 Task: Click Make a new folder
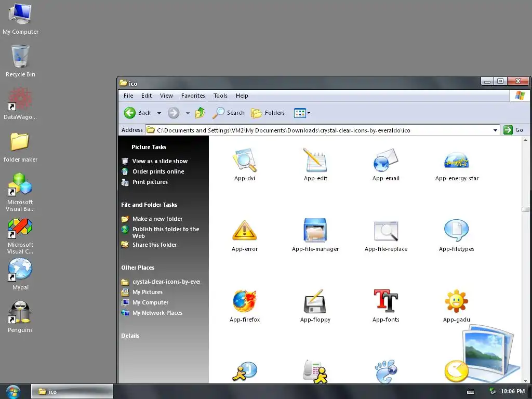coord(157,219)
